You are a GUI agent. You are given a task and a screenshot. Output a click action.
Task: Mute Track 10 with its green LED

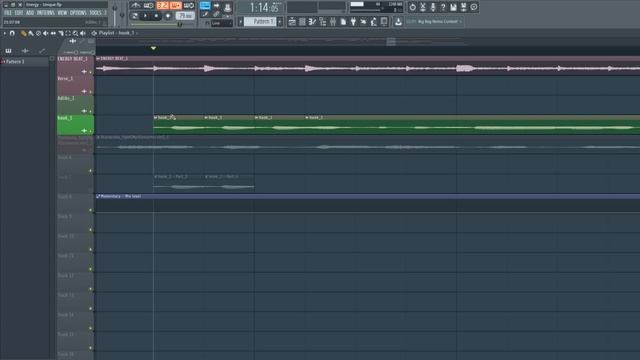91,249
